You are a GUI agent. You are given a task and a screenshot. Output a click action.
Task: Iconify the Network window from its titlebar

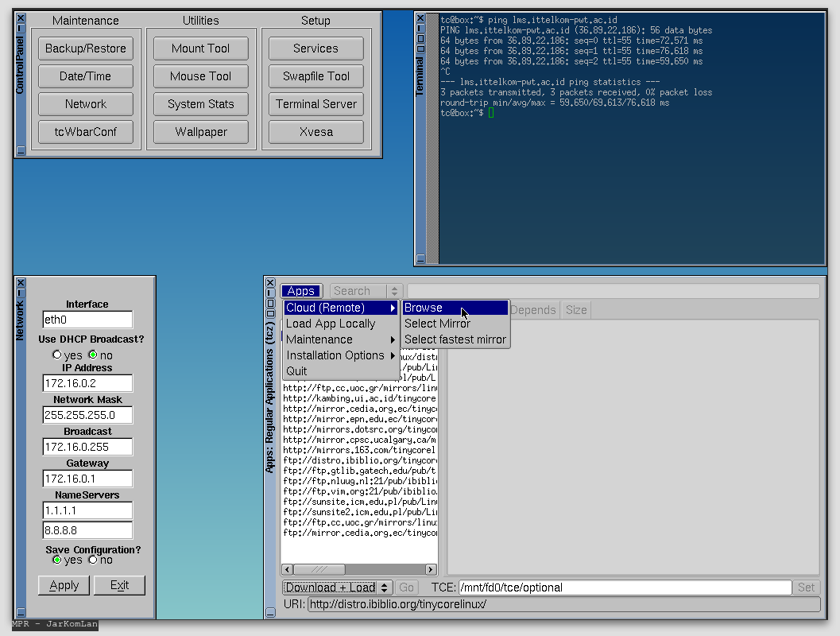[x=21, y=293]
